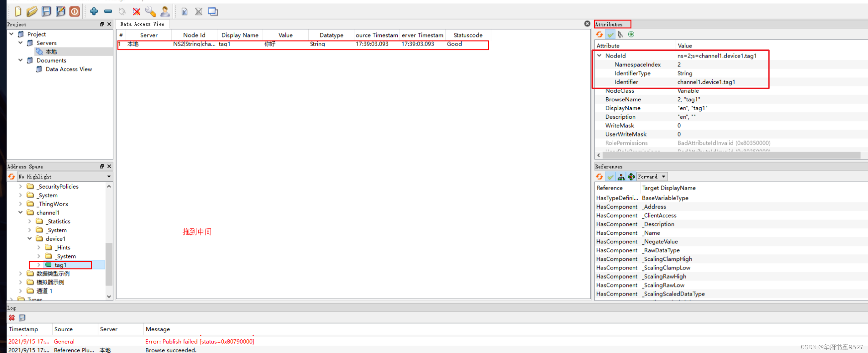
Task: Click the Add Document icon
Action: tap(184, 11)
